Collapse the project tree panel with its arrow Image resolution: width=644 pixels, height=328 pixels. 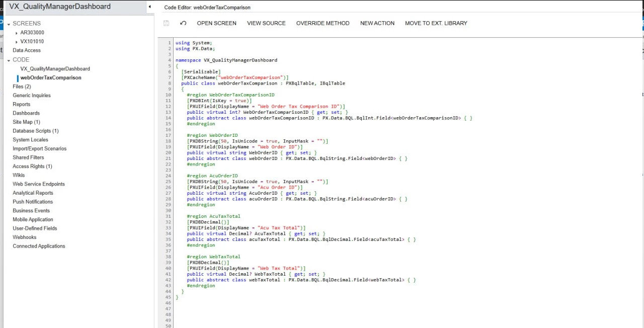[149, 7]
